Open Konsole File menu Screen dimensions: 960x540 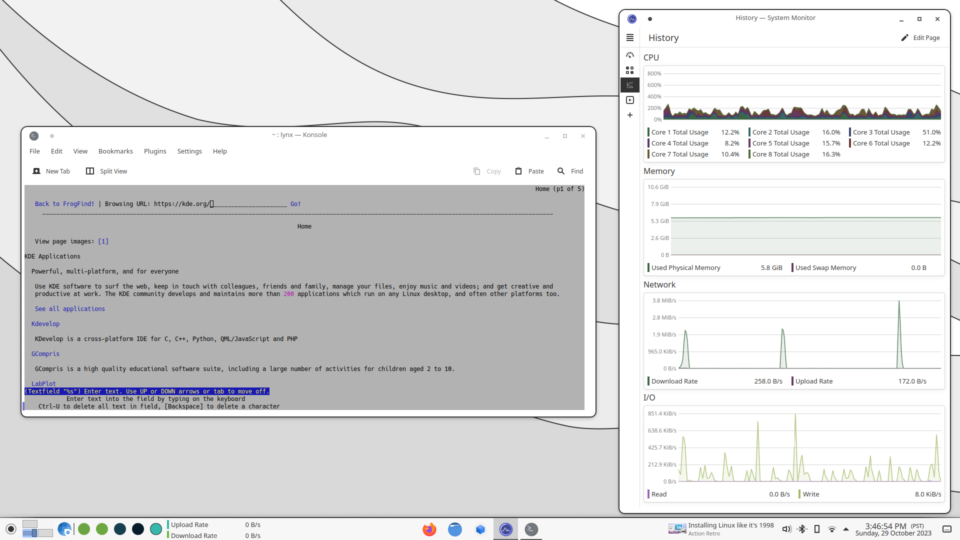coord(34,151)
